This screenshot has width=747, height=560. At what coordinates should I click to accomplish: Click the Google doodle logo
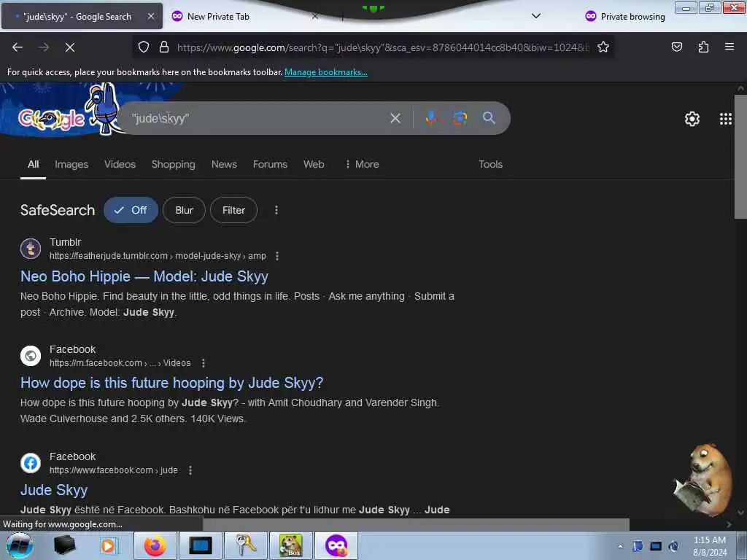pyautogui.click(x=52, y=119)
